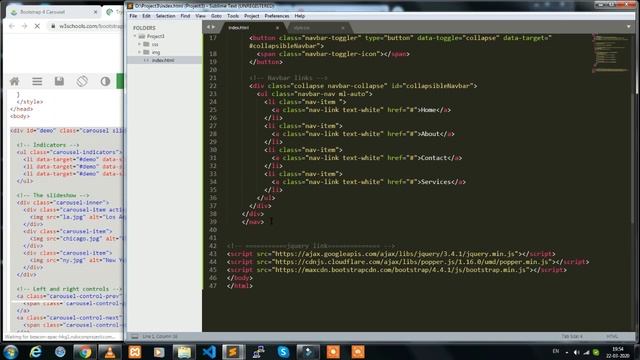
Task: Open Skype from the taskbar
Action: click(283, 352)
